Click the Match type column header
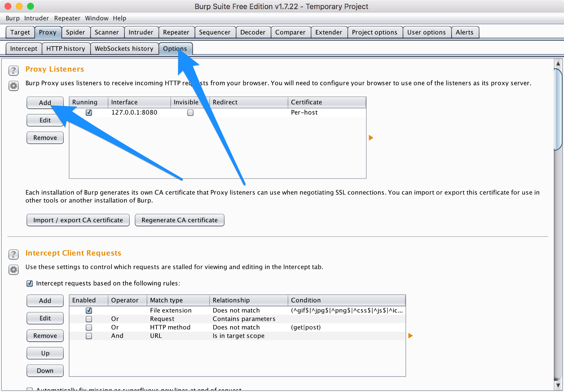Viewport: 564px width, 392px height. 178,300
